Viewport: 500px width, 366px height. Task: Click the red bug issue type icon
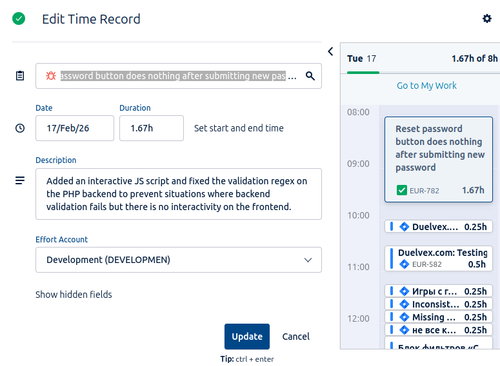click(51, 76)
